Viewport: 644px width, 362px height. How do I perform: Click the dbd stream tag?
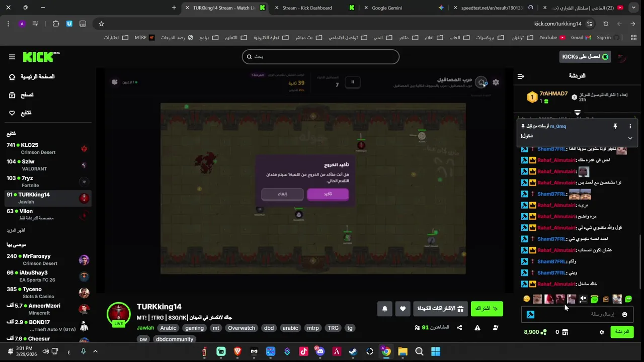click(x=269, y=328)
